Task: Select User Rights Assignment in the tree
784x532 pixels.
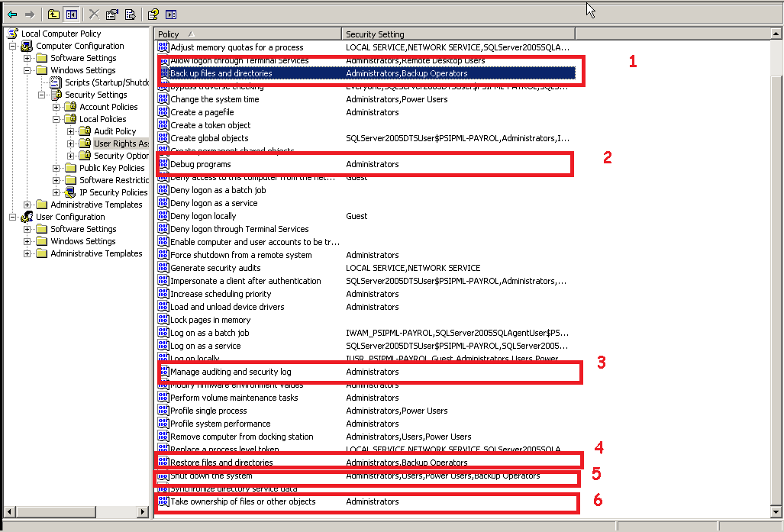Action: point(121,143)
